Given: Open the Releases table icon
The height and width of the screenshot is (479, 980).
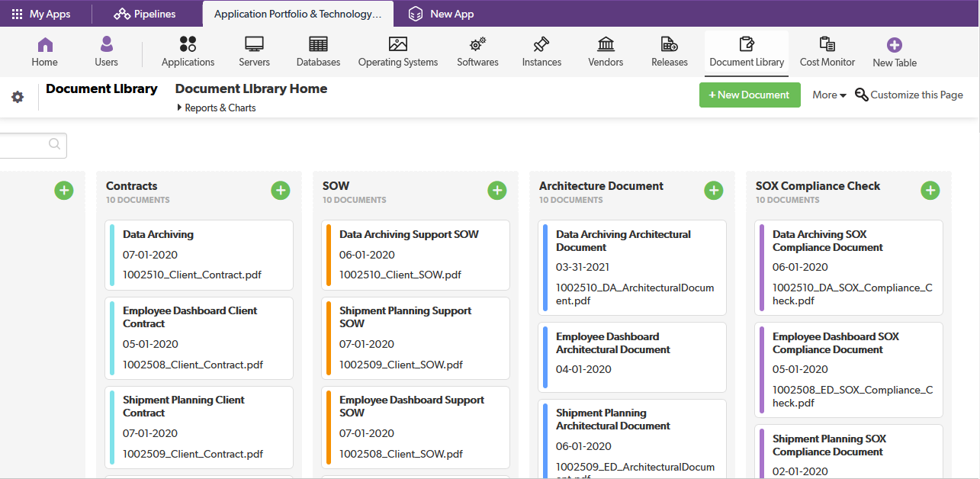Looking at the screenshot, I should 669,45.
